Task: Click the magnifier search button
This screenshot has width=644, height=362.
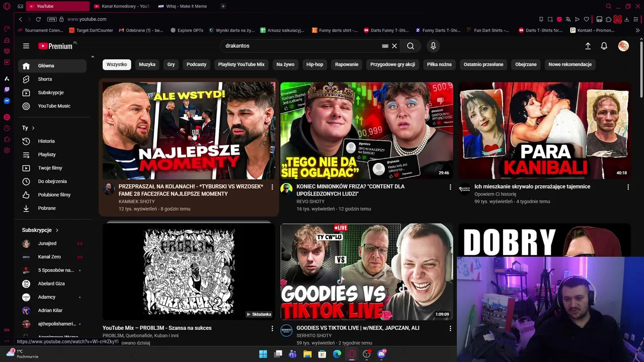Action: click(x=411, y=46)
